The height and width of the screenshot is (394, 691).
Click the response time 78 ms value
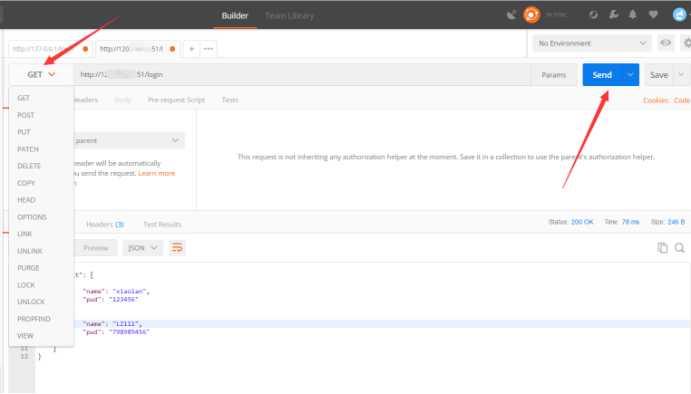(x=630, y=222)
